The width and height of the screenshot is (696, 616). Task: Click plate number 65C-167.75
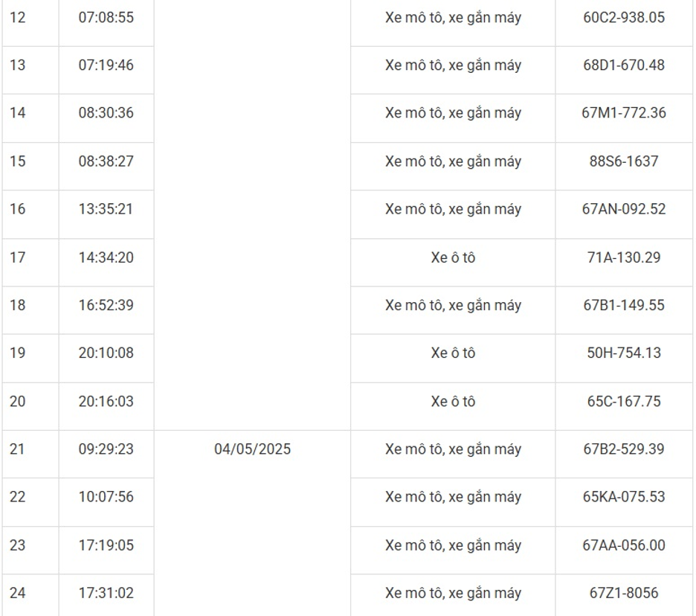coord(624,402)
